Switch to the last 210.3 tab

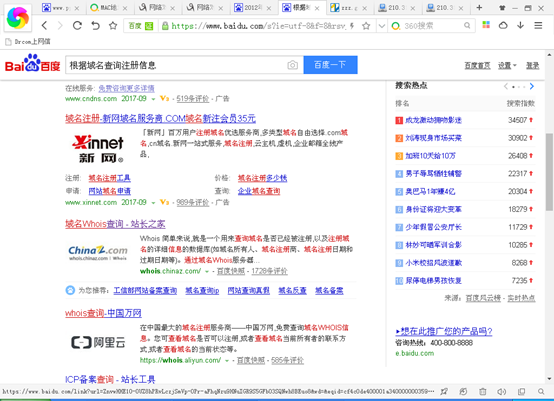444,7
